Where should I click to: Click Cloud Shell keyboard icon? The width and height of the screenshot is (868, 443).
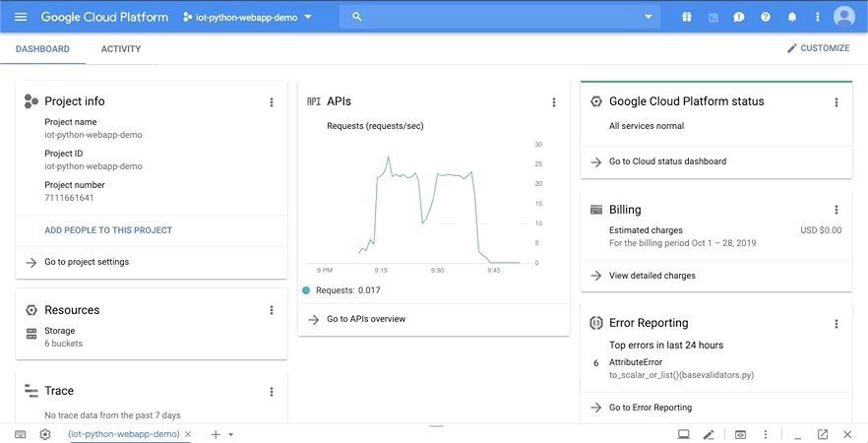20,434
